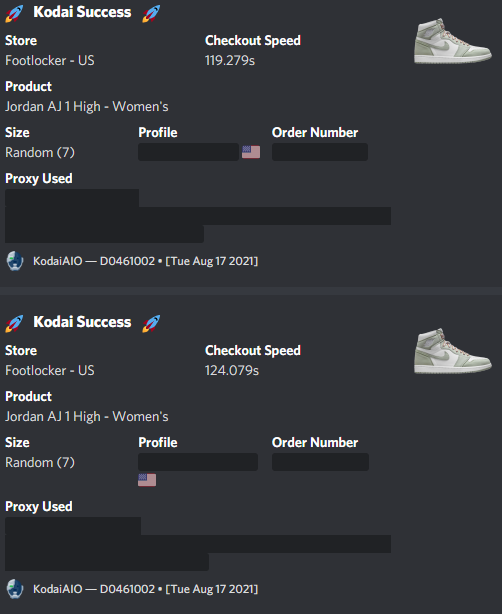502x614 pixels.
Task: Reveal the hidden Proxy Used text in the second embed
Action: (x=198, y=544)
